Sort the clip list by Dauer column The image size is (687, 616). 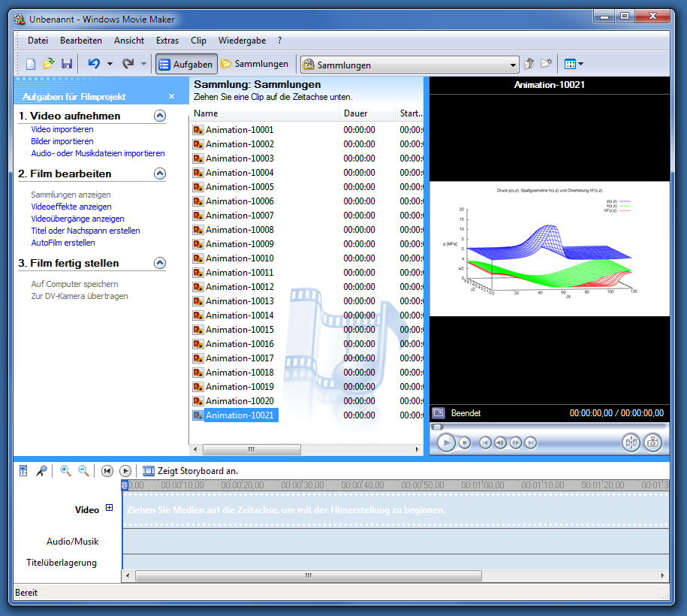(367, 113)
